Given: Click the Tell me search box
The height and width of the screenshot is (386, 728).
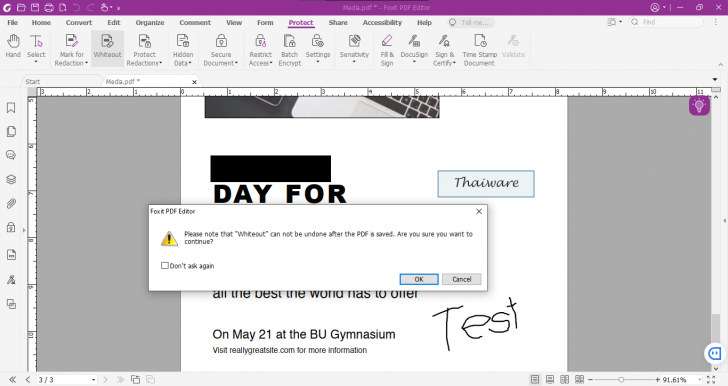Looking at the screenshot, I should pos(471,22).
